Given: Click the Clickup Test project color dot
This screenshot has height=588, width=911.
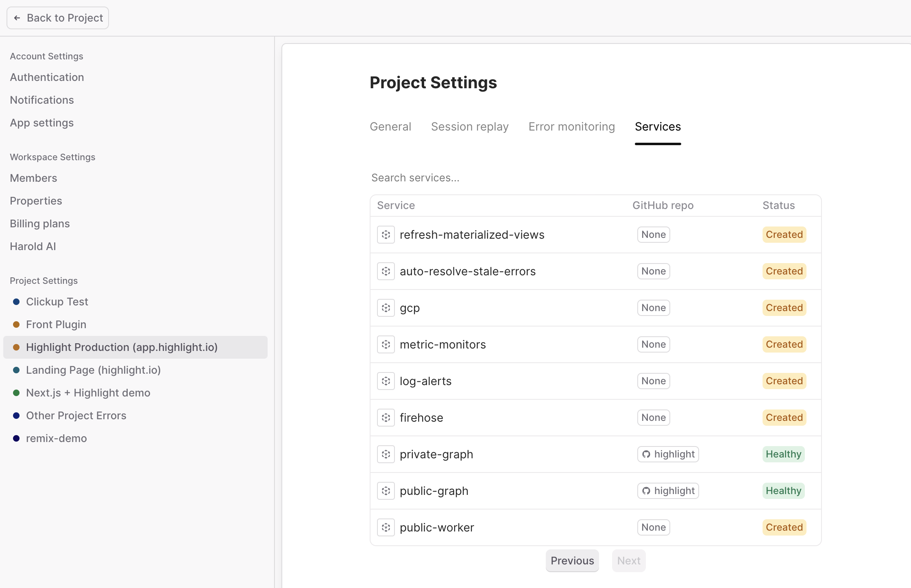Looking at the screenshot, I should click(16, 302).
